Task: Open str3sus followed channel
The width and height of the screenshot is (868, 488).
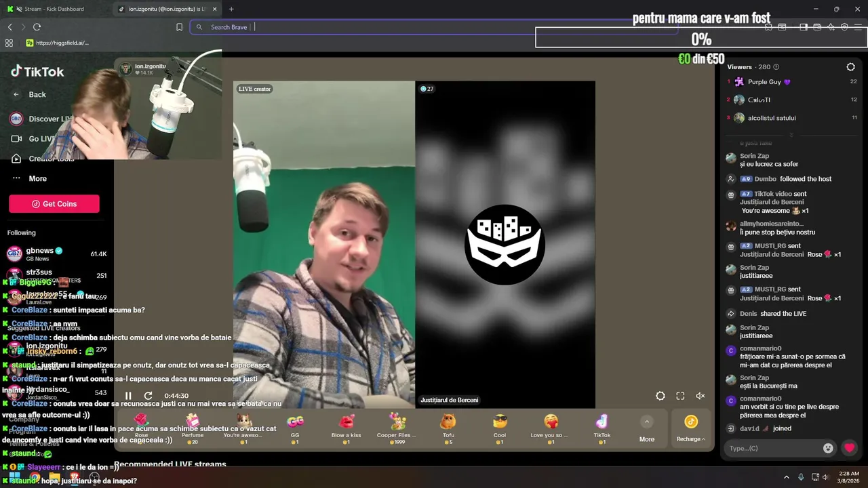Action: [x=57, y=275]
